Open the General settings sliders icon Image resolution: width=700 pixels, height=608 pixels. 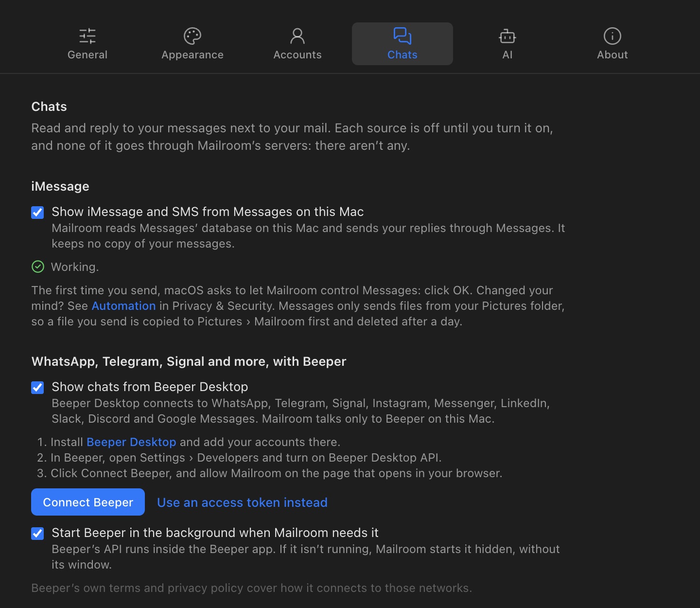click(87, 36)
